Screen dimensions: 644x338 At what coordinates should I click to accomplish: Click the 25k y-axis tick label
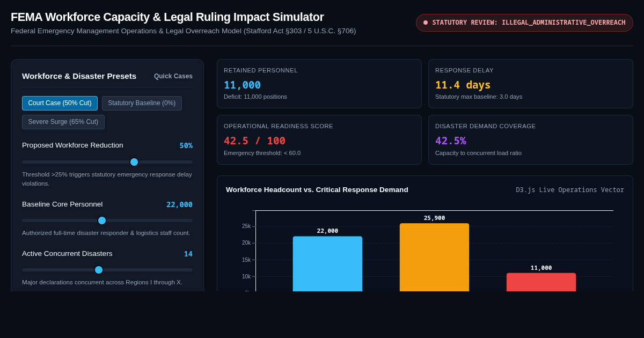click(246, 226)
